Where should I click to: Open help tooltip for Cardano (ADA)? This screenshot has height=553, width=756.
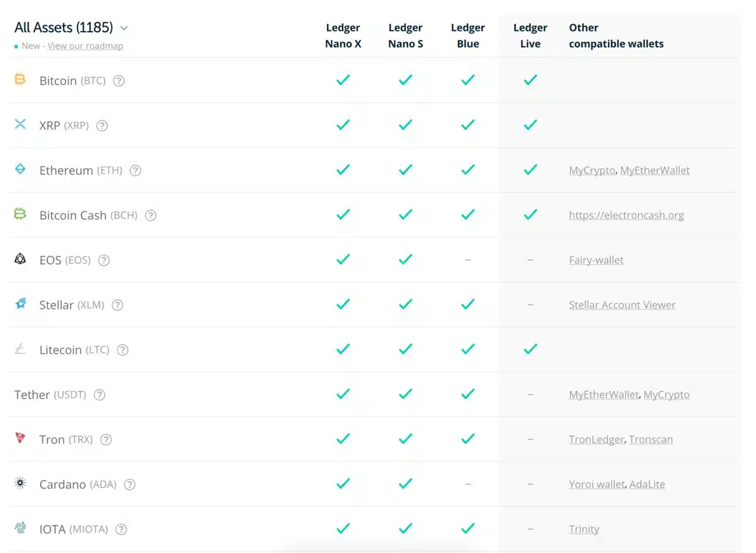click(x=130, y=484)
